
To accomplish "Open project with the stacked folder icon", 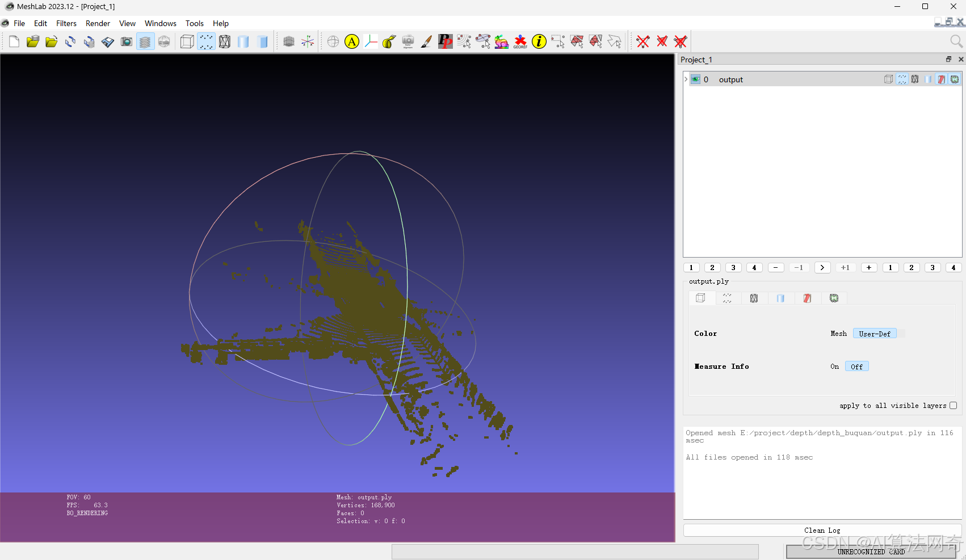I will coord(33,41).
